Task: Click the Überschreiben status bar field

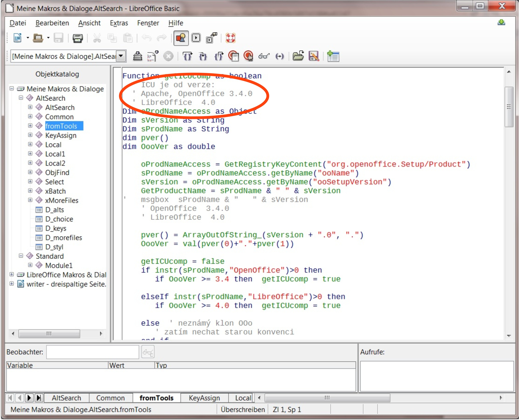Action: tap(243, 410)
